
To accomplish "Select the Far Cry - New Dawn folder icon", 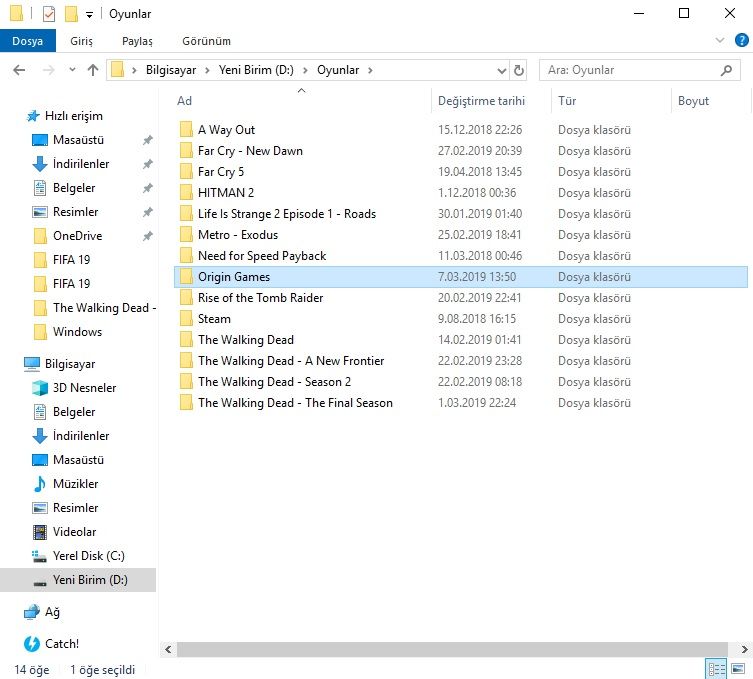I will pyautogui.click(x=186, y=151).
